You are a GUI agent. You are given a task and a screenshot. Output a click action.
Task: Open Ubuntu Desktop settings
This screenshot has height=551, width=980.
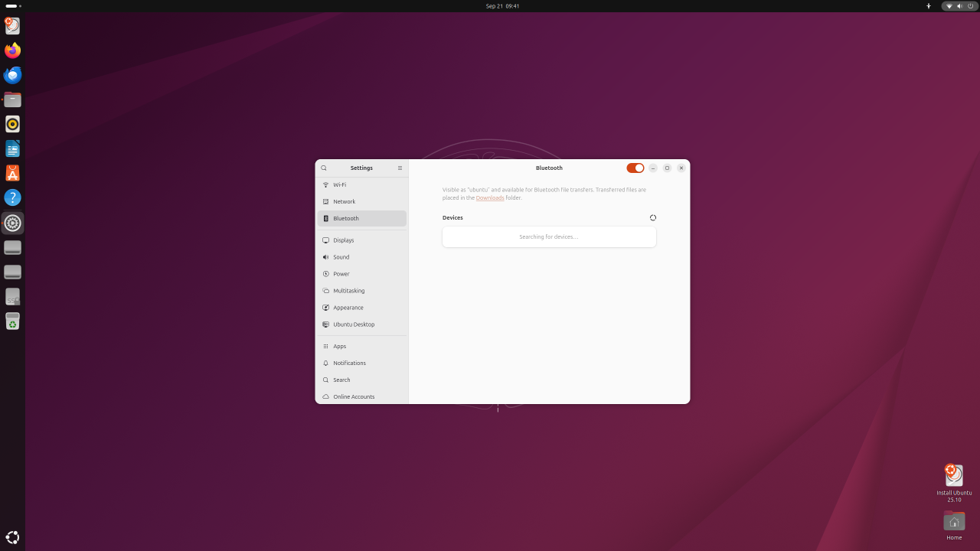(361, 324)
